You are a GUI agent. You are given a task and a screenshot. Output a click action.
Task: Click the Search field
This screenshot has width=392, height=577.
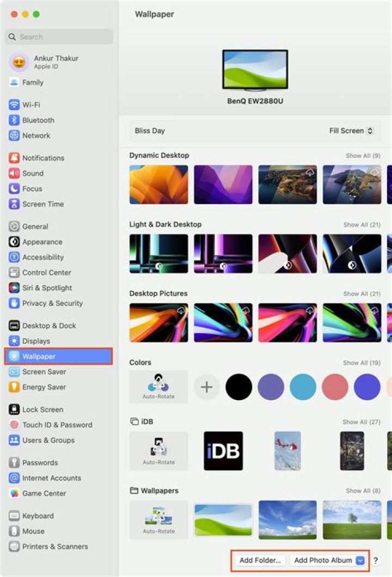coord(59,37)
